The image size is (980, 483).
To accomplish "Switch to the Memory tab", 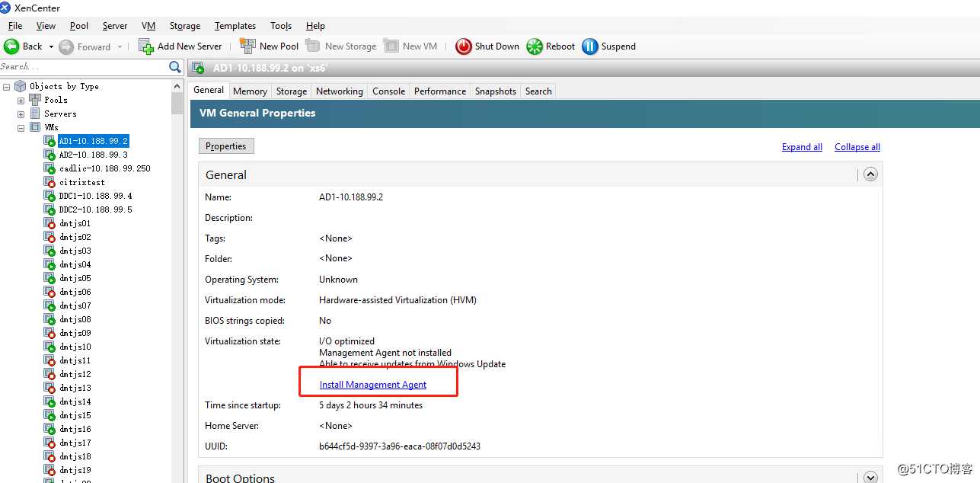I will [x=250, y=91].
